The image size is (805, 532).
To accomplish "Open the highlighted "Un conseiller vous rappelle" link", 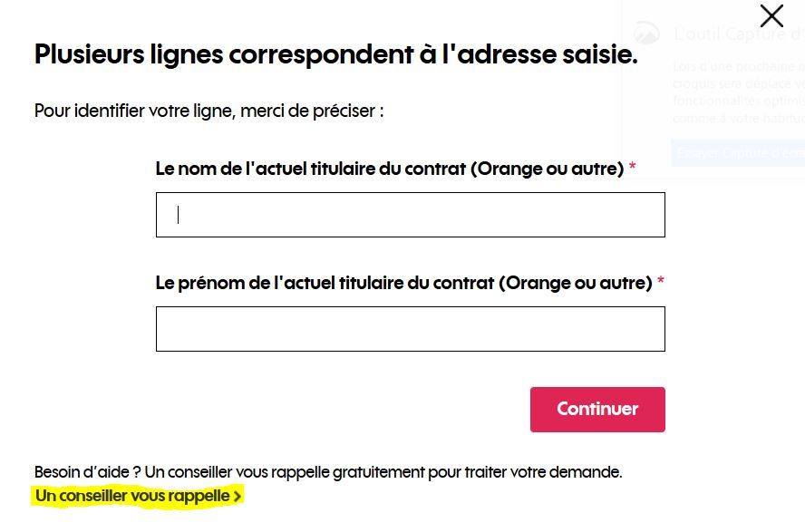I will tap(131, 496).
